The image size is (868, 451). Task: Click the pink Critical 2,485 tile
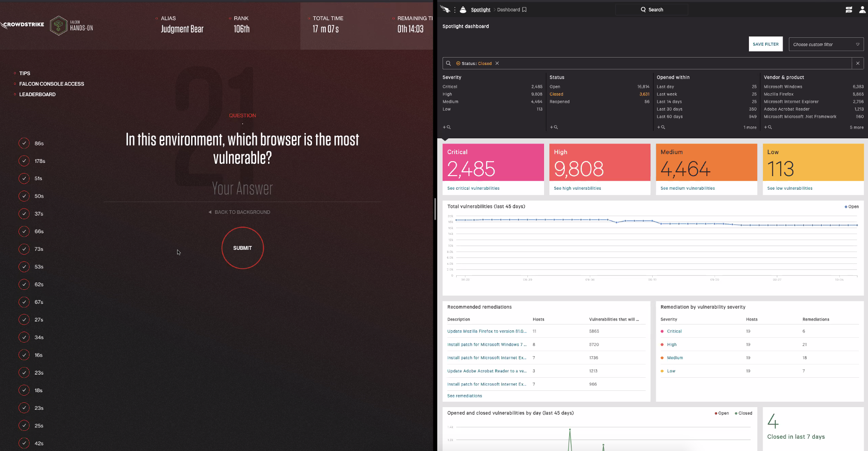tap(493, 162)
